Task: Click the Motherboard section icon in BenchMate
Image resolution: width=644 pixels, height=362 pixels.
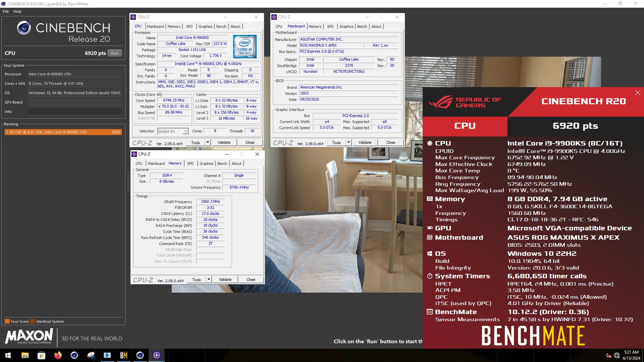Action: (x=430, y=237)
